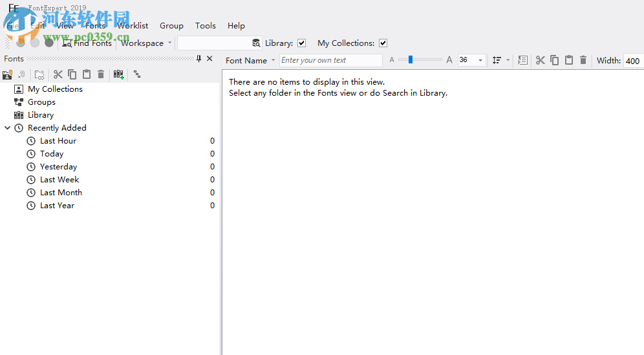Viewport: 644px width, 355px height.
Task: Select Recently Added in the tree
Action: tap(57, 128)
